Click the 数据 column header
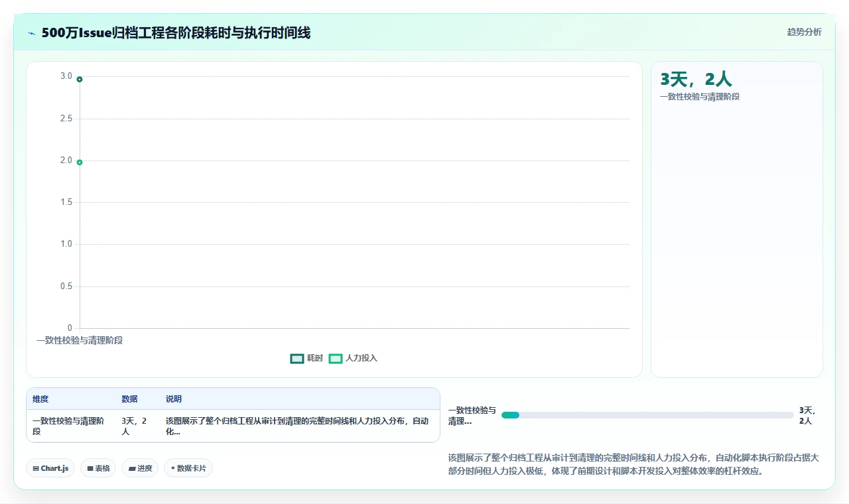 tap(129, 399)
